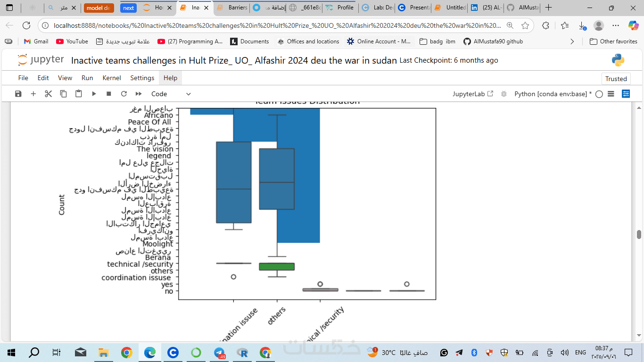Open Telegram from the taskbar
This screenshot has width=644, height=362.
[x=219, y=353]
